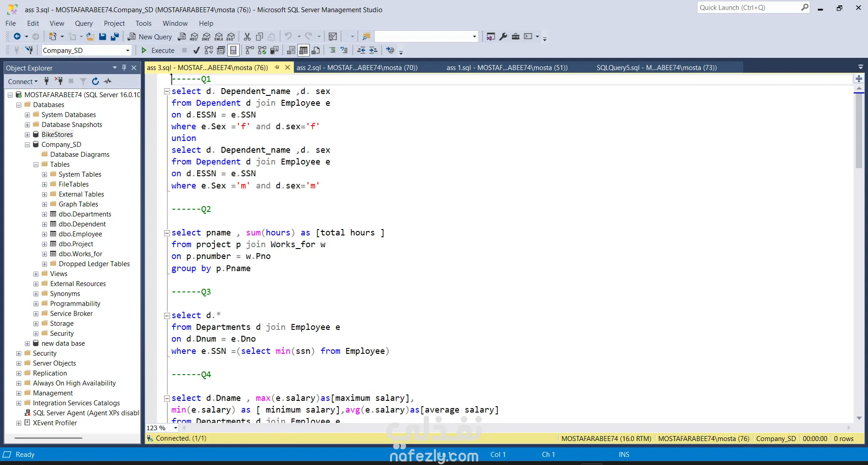
Task: Click the Parse query checkmark icon
Action: (x=196, y=50)
